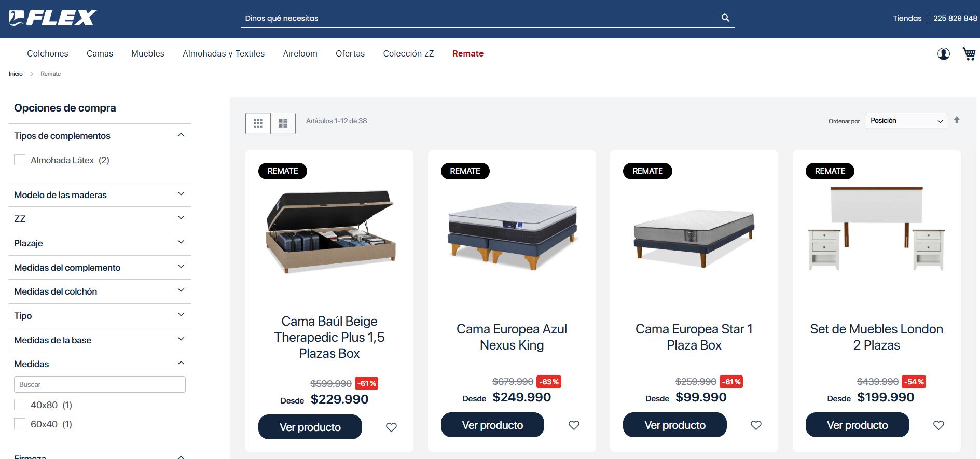Toggle sort direction arrow

957,120
